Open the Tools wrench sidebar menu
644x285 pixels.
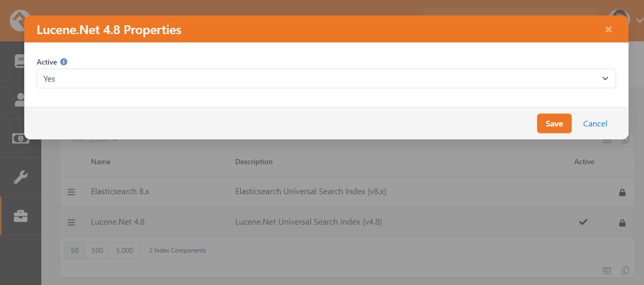coord(21,177)
